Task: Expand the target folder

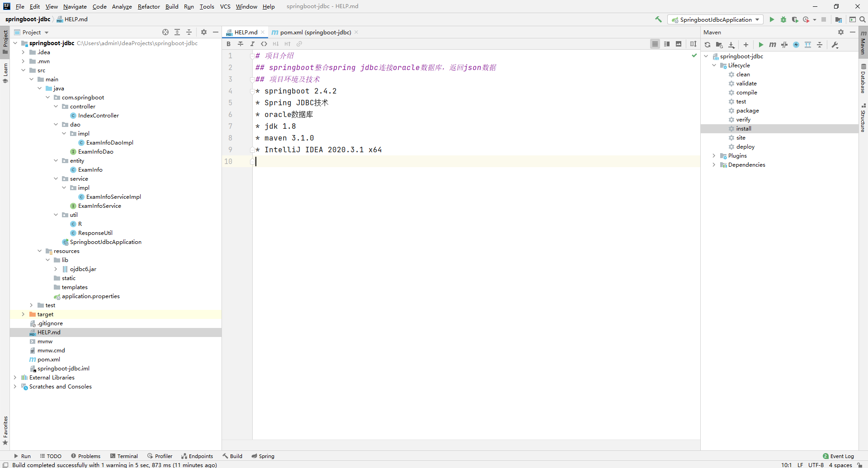Action: pyautogui.click(x=23, y=314)
